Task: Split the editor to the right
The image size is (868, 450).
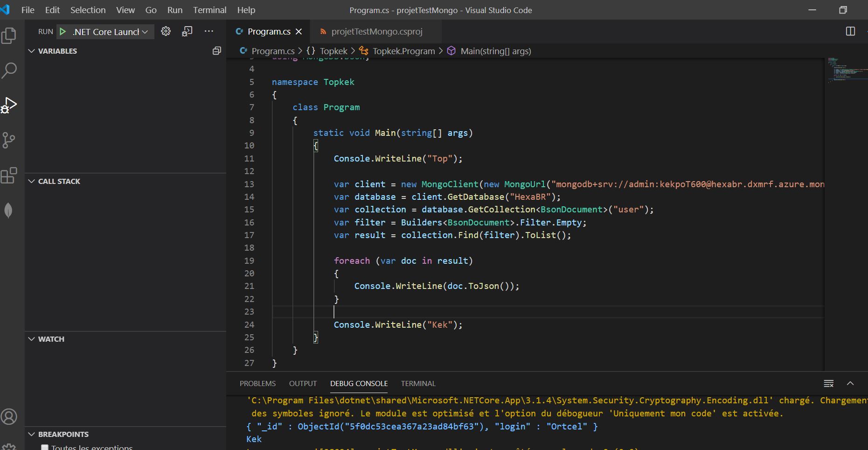Action: coord(850,31)
